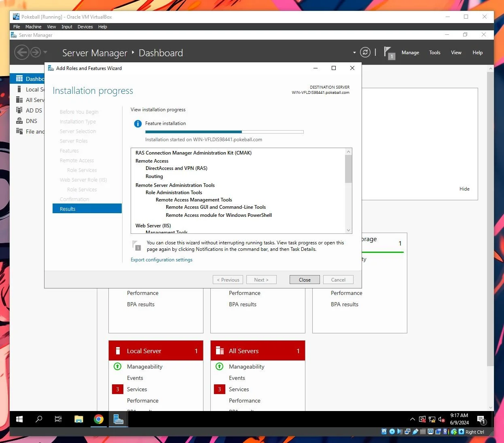Click the VirtualBox hard disk status icon
The width and height of the screenshot is (504, 443).
(x=384, y=432)
